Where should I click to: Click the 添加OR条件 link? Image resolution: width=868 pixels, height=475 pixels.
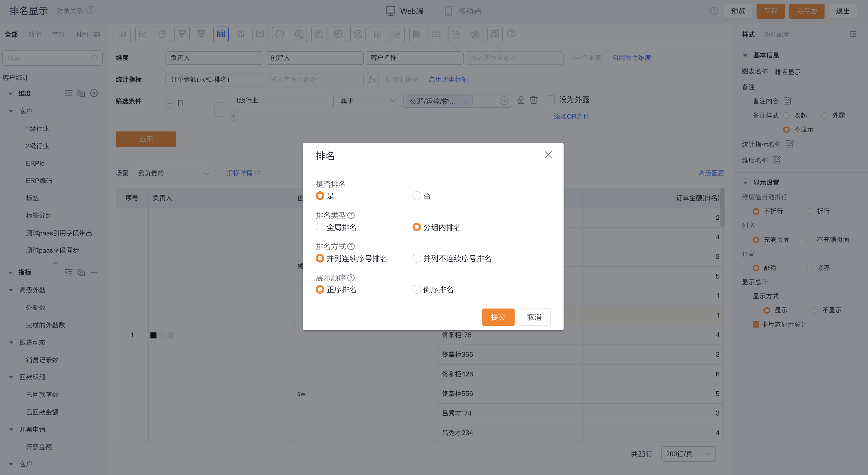(x=571, y=116)
